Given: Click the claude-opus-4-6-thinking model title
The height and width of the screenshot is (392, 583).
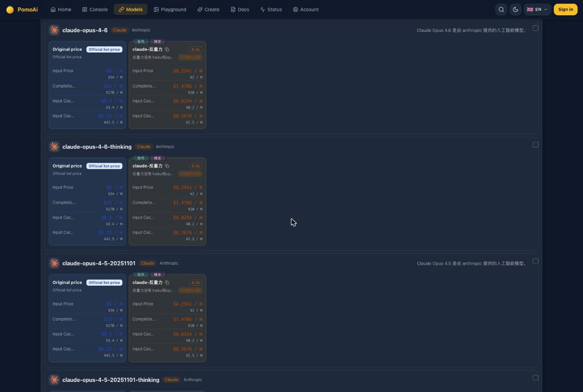Looking at the screenshot, I should (97, 147).
